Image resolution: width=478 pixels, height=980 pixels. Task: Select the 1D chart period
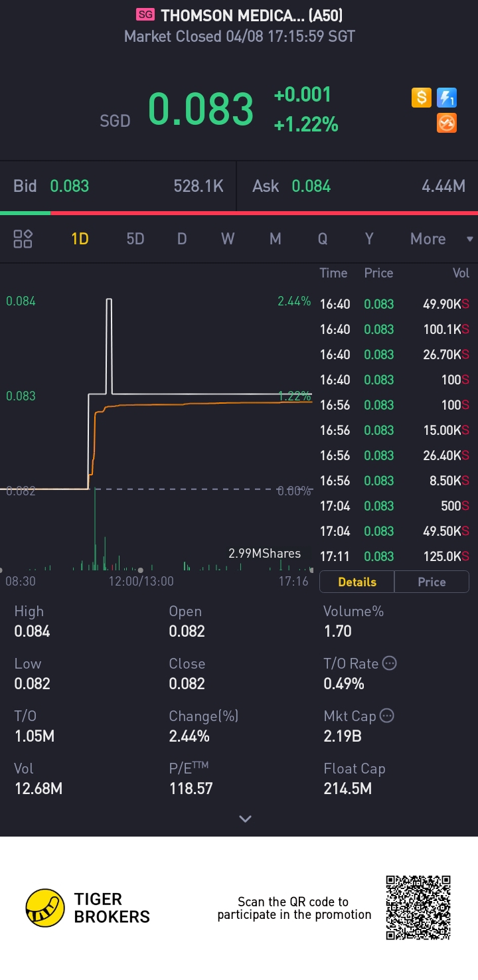tap(80, 239)
